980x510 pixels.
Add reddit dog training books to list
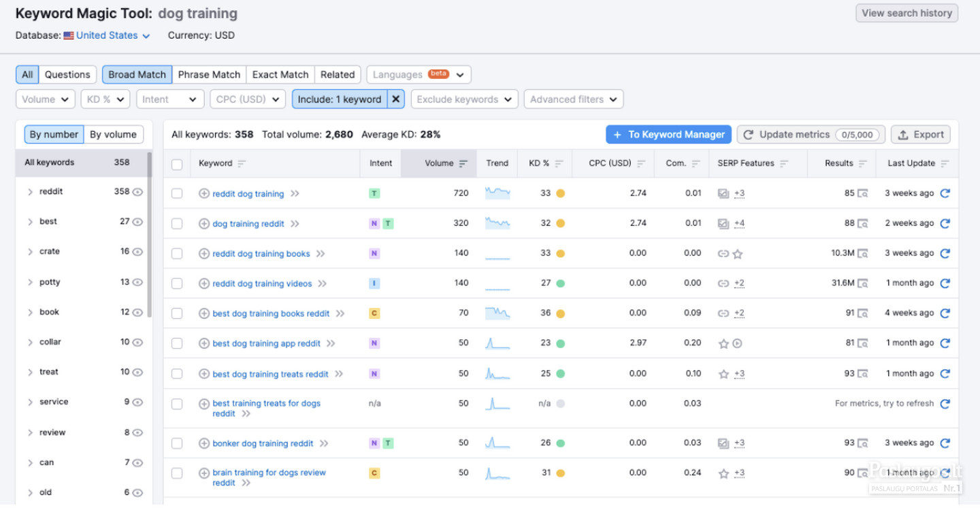point(203,254)
